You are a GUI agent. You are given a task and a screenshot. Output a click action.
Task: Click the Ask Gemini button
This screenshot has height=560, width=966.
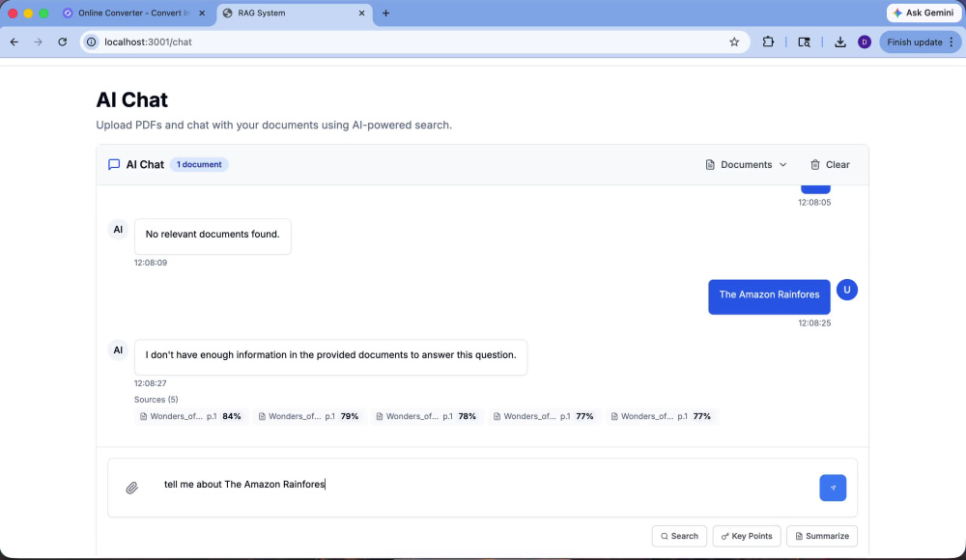923,13
